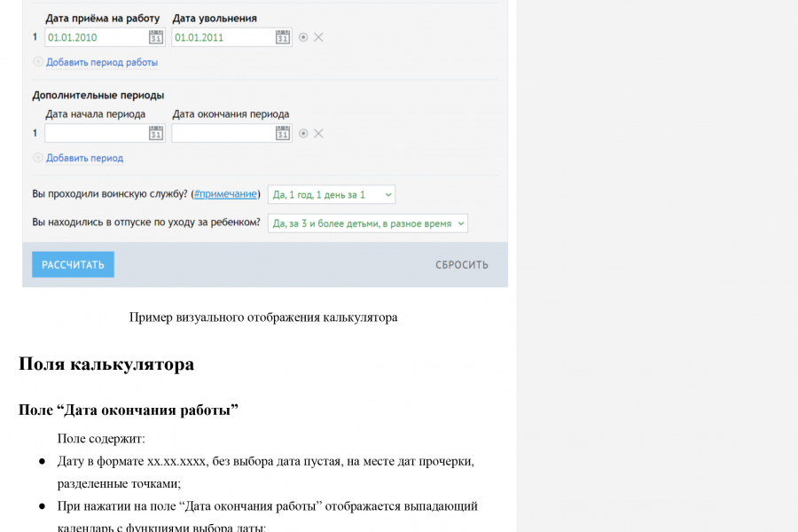Click plus icon beside Добавить период
The height and width of the screenshot is (532, 798).
point(37,157)
